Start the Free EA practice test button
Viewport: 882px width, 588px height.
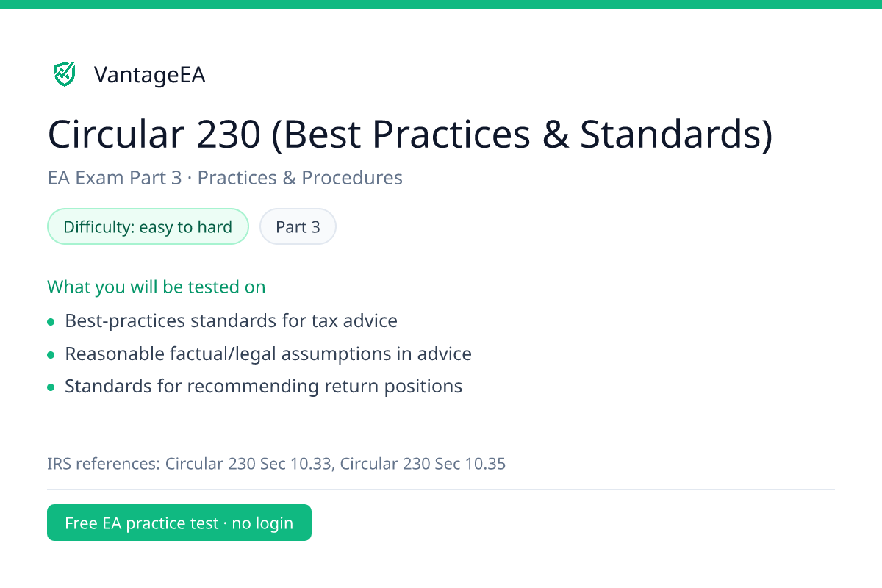pyautogui.click(x=179, y=523)
